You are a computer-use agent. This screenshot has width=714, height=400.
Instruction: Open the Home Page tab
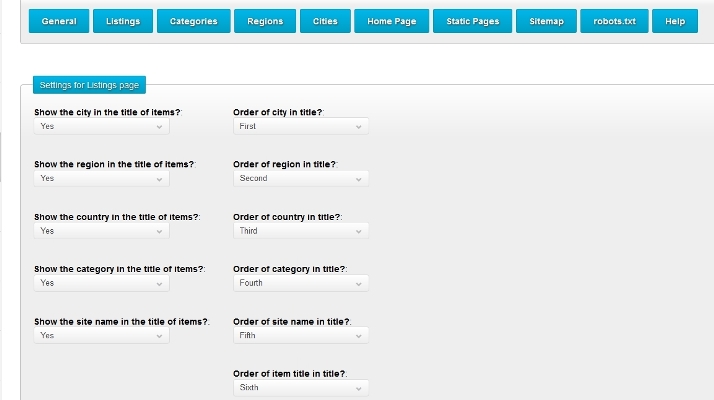pos(392,21)
